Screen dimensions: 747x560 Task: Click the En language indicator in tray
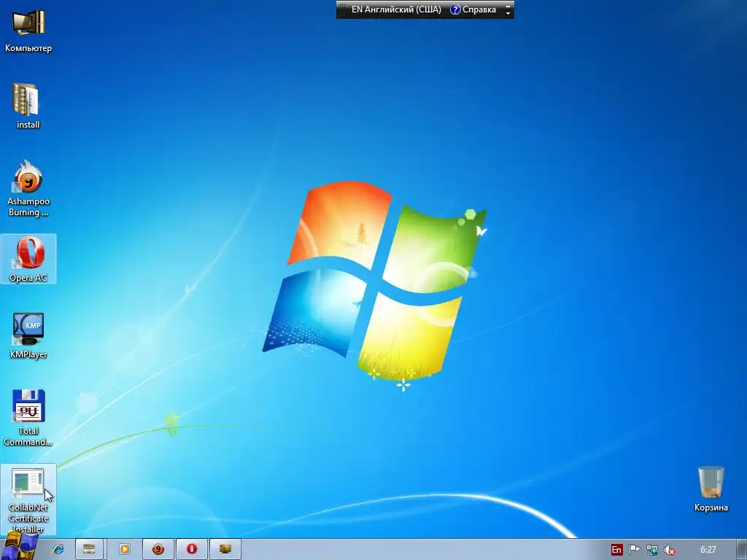tap(616, 550)
